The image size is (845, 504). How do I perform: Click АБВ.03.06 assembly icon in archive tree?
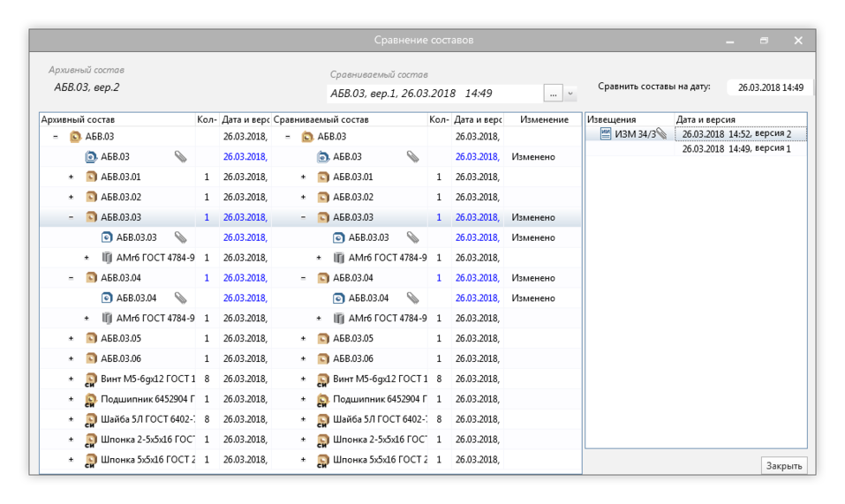point(91,359)
